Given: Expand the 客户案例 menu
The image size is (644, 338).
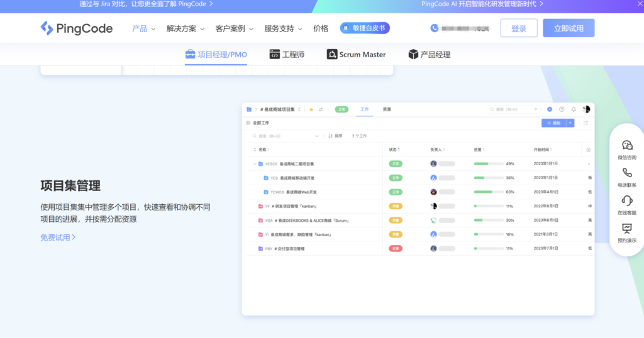Looking at the screenshot, I should (234, 29).
